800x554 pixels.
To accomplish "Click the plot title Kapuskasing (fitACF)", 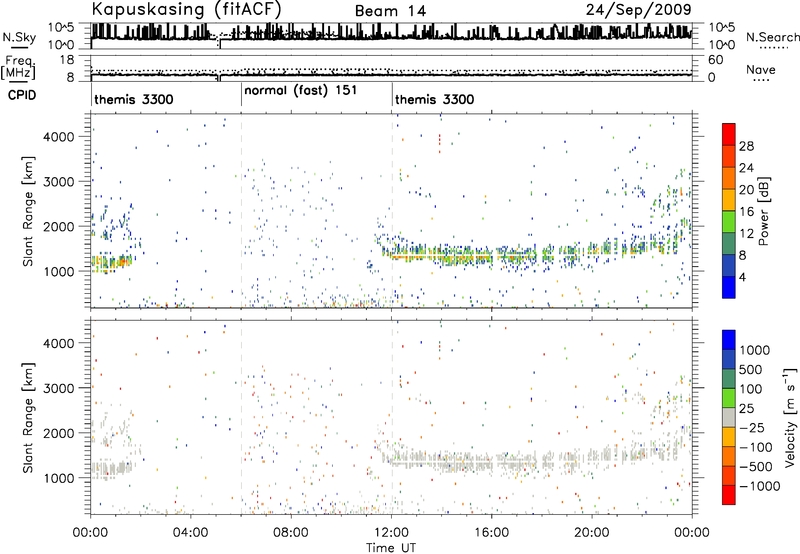I will click(x=186, y=10).
